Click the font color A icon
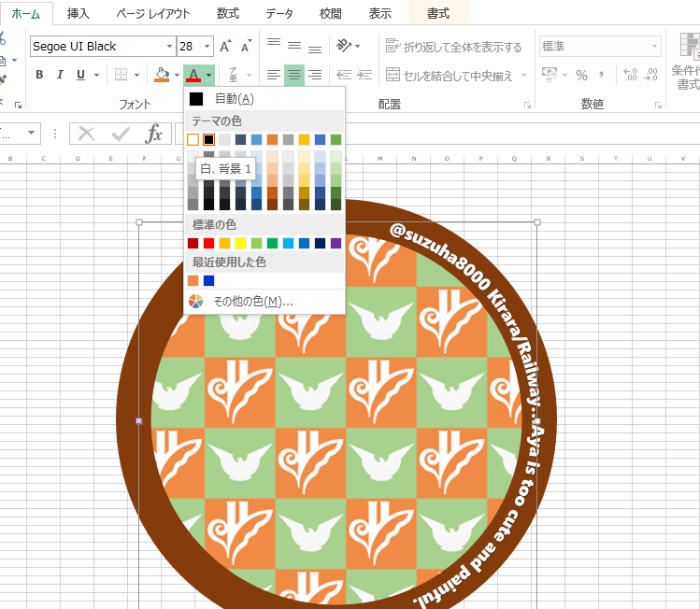700x609 pixels. tap(193, 75)
